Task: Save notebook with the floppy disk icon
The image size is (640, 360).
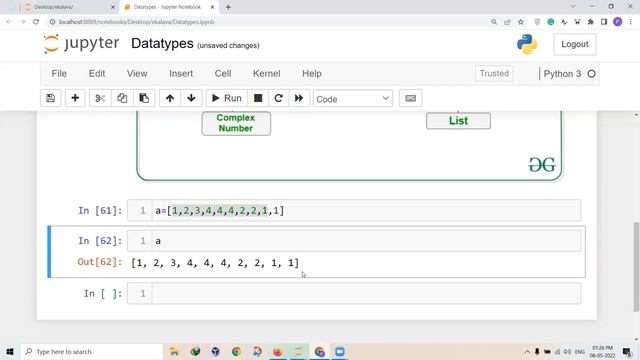Action: click(x=51, y=98)
